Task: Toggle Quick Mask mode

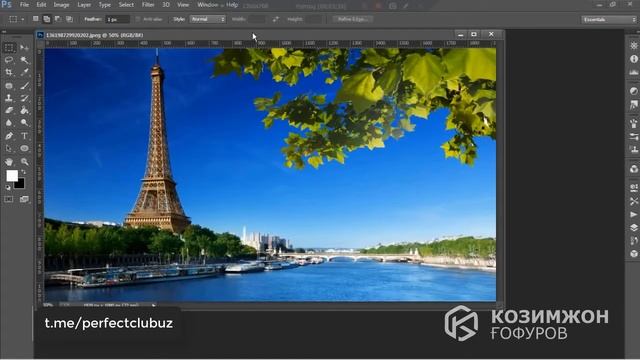Action: (9, 199)
